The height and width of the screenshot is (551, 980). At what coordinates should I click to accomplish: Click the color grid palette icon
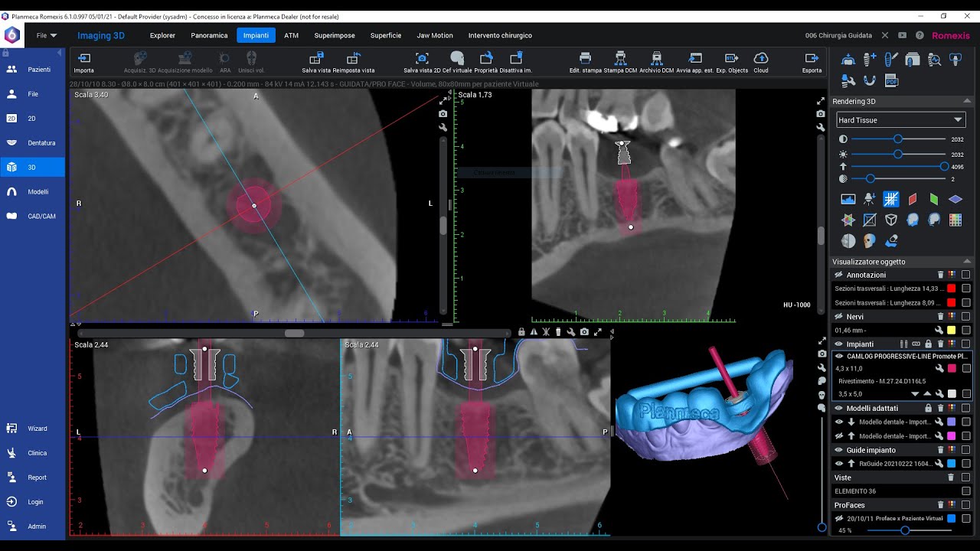click(x=955, y=220)
